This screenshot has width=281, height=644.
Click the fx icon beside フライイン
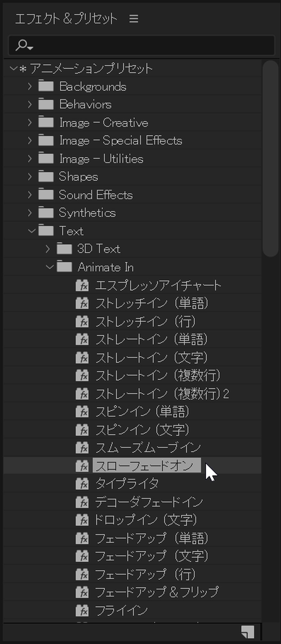[x=82, y=611]
